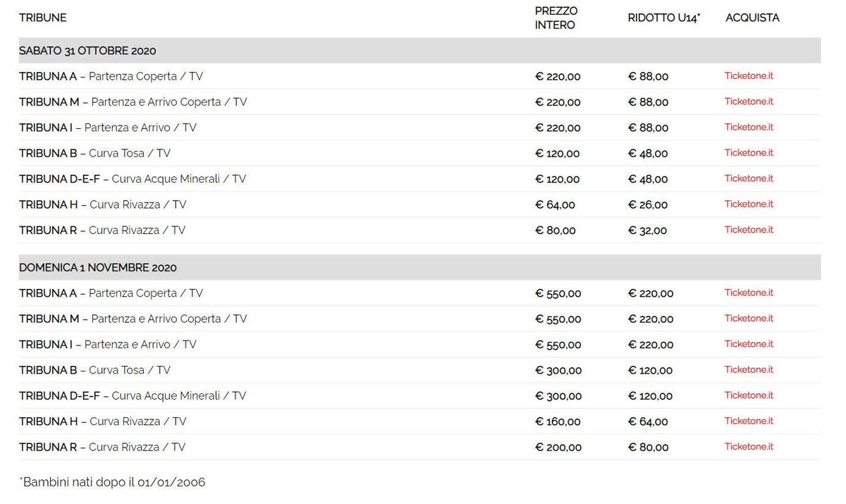Open Ticketone.it link for Sunday Tribuna A
The image size is (846, 504).
pos(749,293)
